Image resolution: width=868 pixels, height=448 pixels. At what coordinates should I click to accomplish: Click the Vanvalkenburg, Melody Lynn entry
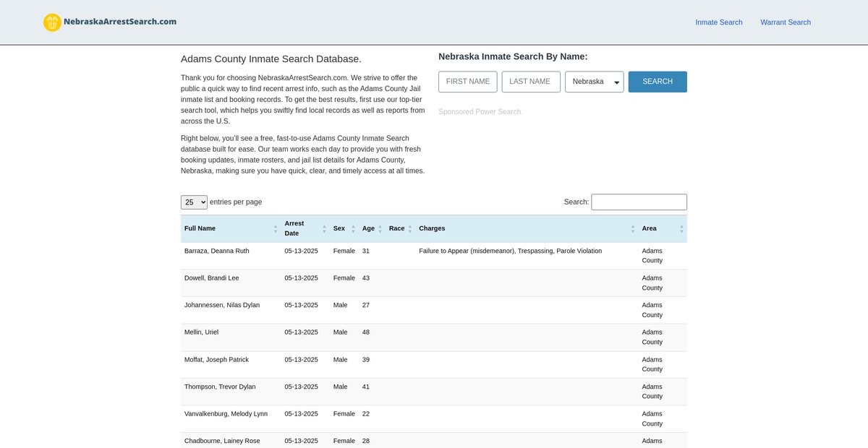click(x=226, y=414)
